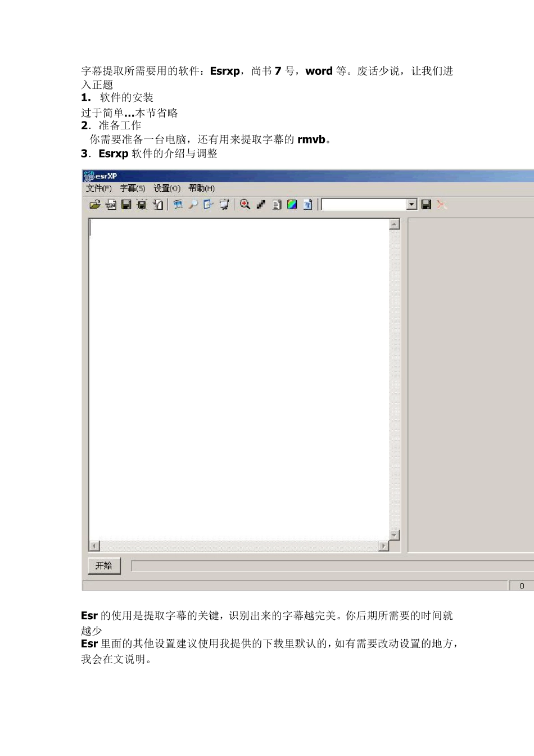Click the monitor screen toolbar icon
The width and height of the screenshot is (534, 756).
tap(224, 205)
